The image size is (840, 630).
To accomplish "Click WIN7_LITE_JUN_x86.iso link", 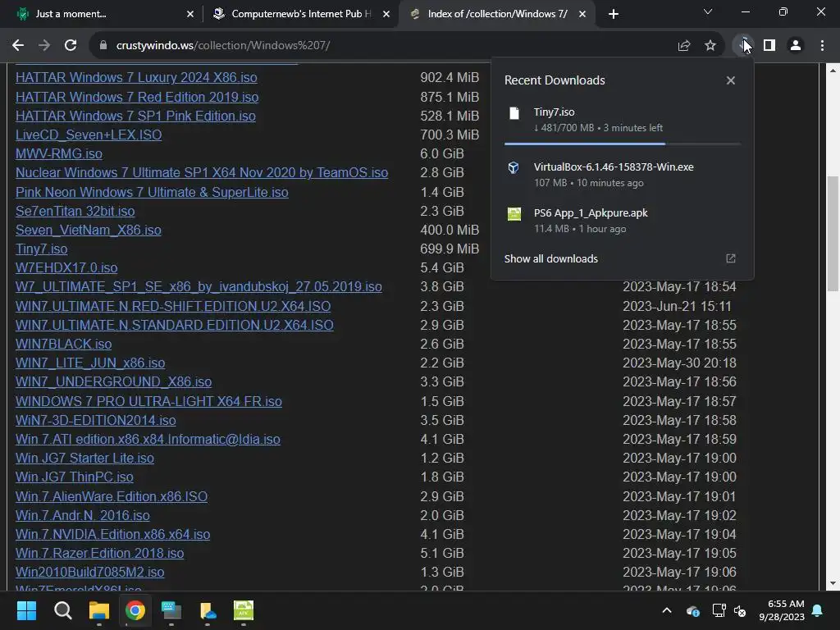I will pyautogui.click(x=90, y=363).
